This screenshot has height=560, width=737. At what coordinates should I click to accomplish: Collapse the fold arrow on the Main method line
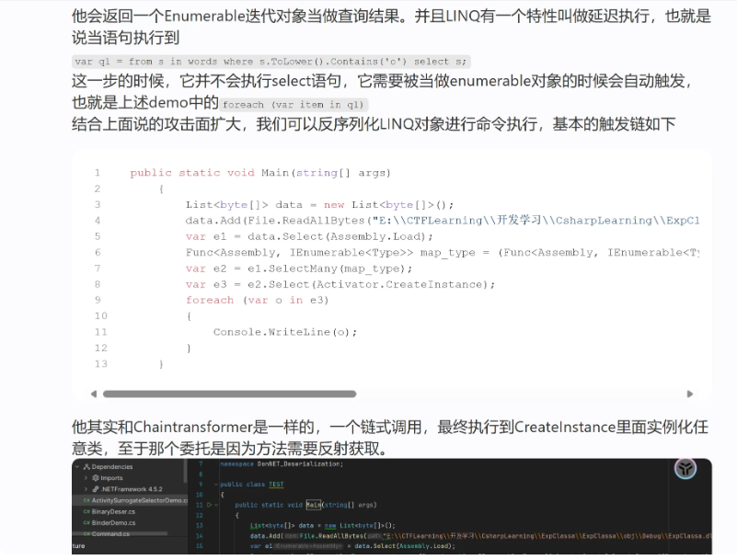(216, 505)
